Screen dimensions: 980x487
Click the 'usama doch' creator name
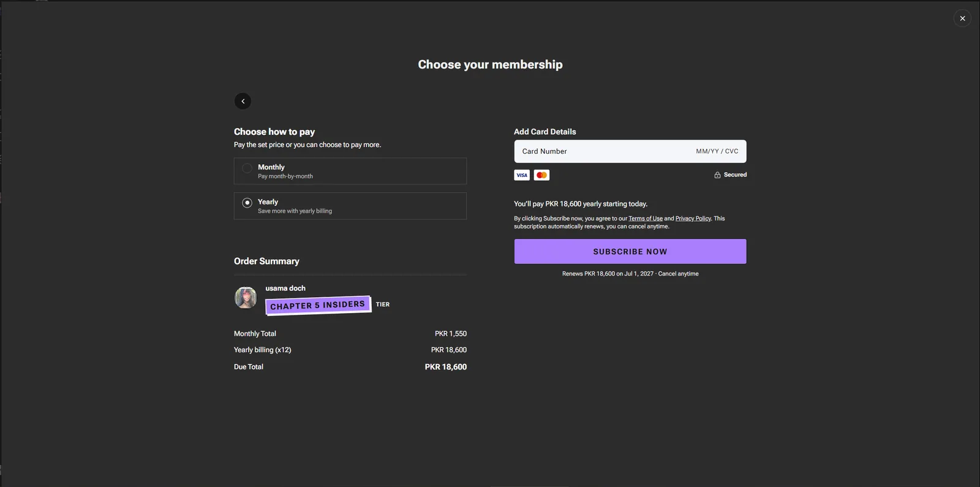285,289
